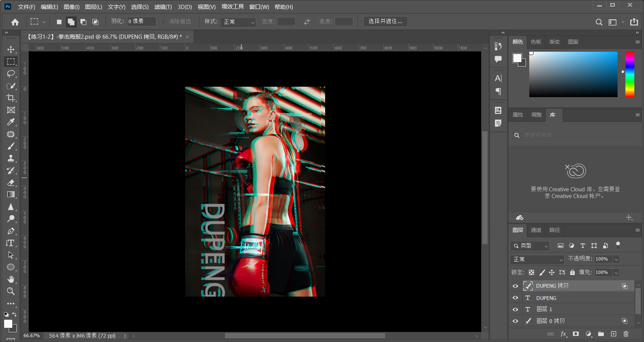Click the 选择并遮住... button
The height and width of the screenshot is (342, 644).
385,21
